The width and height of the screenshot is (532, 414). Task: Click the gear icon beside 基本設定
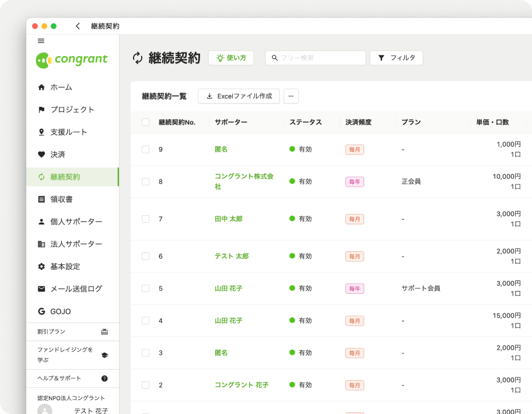(41, 266)
